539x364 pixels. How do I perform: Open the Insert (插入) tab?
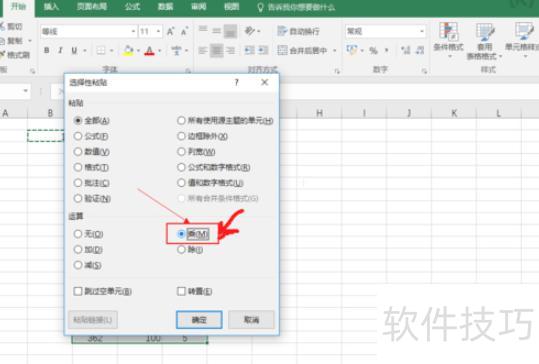(x=51, y=7)
